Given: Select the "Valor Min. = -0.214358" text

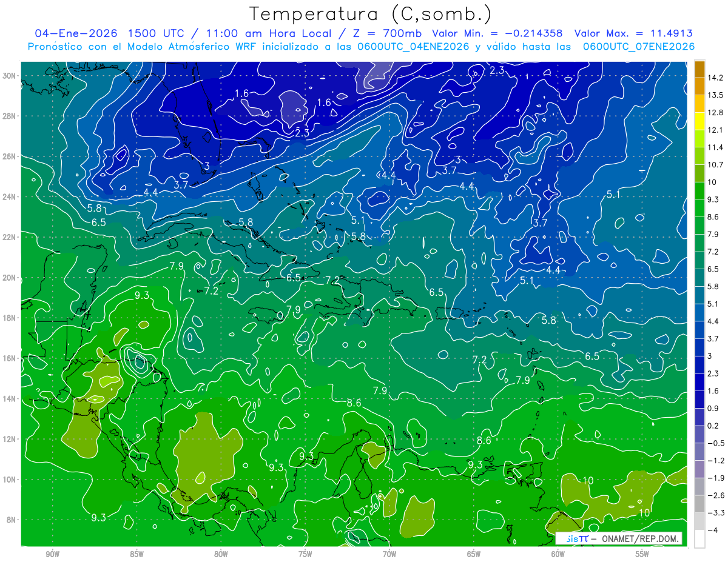Looking at the screenshot, I should pyautogui.click(x=497, y=33).
